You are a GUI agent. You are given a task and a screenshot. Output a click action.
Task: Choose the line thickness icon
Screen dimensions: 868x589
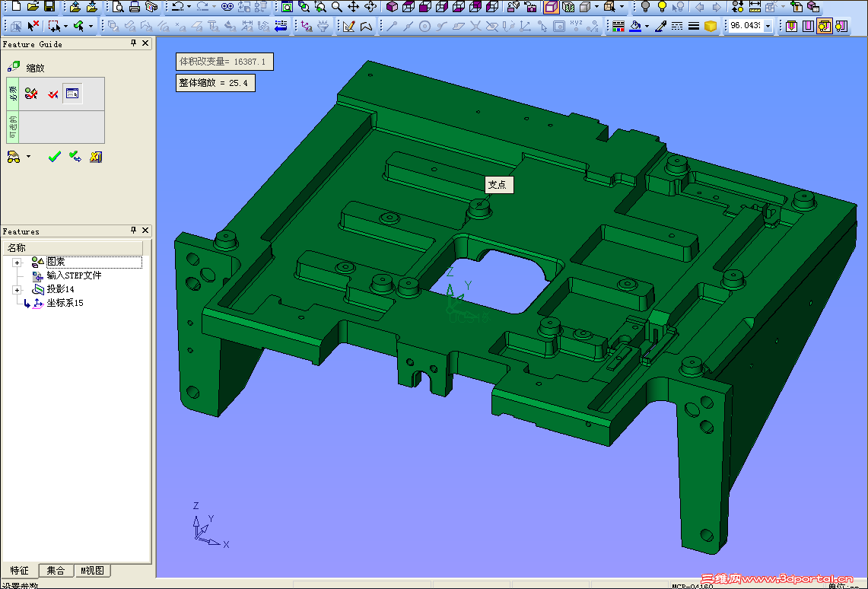(x=693, y=25)
